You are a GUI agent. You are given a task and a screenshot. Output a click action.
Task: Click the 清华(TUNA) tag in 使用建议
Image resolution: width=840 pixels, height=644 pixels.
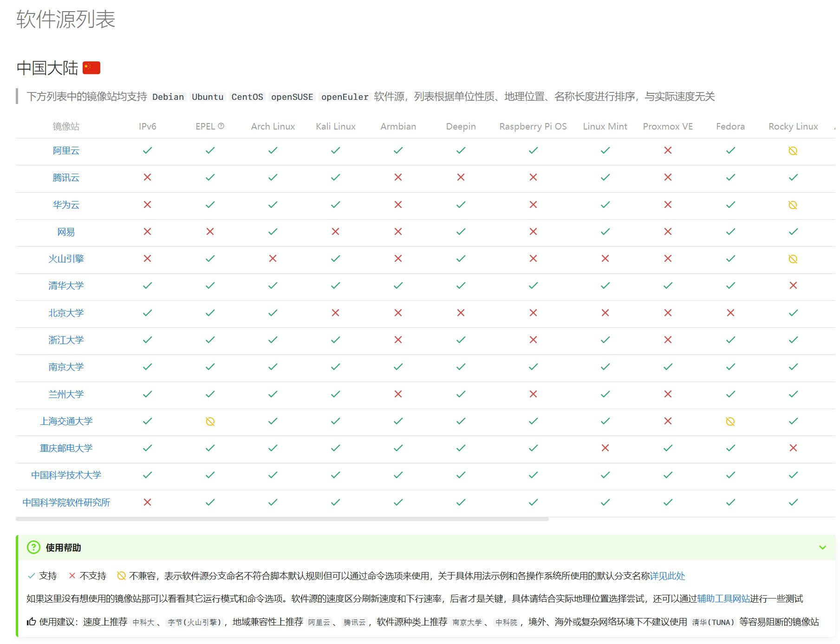pyautogui.click(x=713, y=622)
